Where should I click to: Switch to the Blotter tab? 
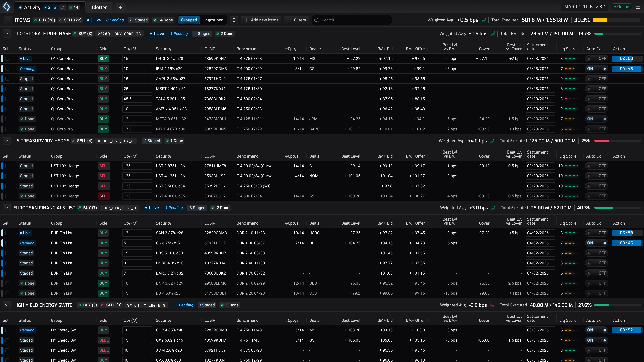pos(99,8)
